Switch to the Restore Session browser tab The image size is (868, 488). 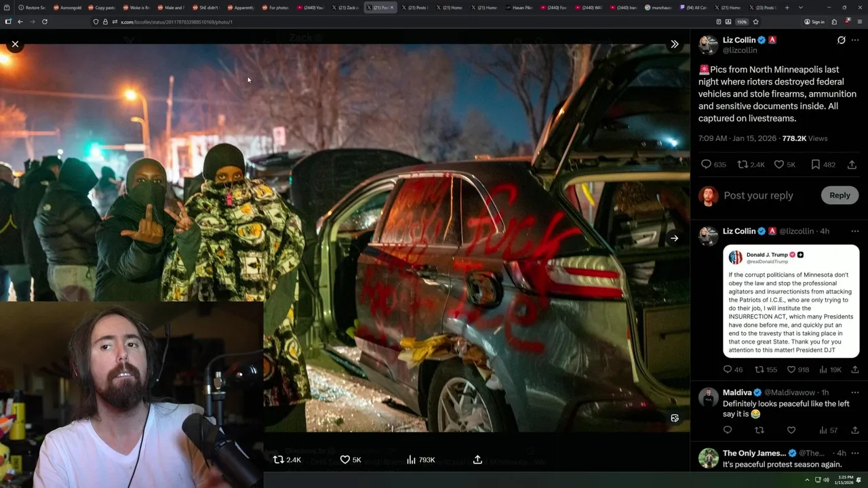33,7
